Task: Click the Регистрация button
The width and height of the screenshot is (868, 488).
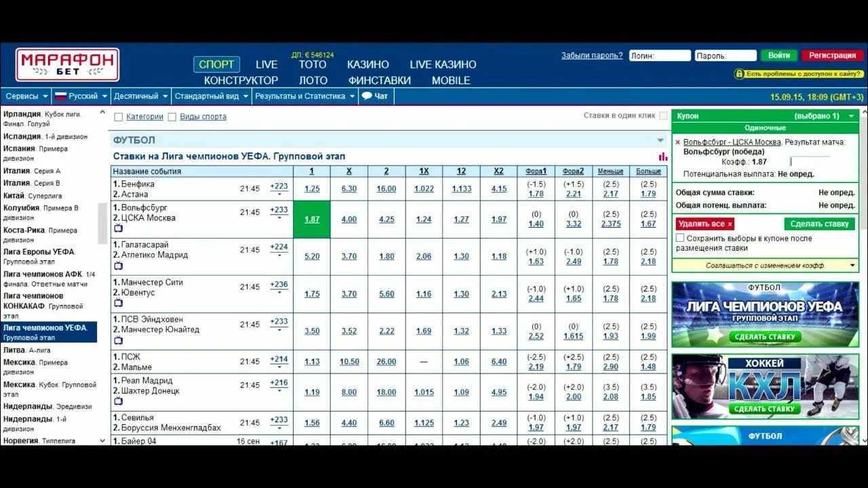Action: 832,56
